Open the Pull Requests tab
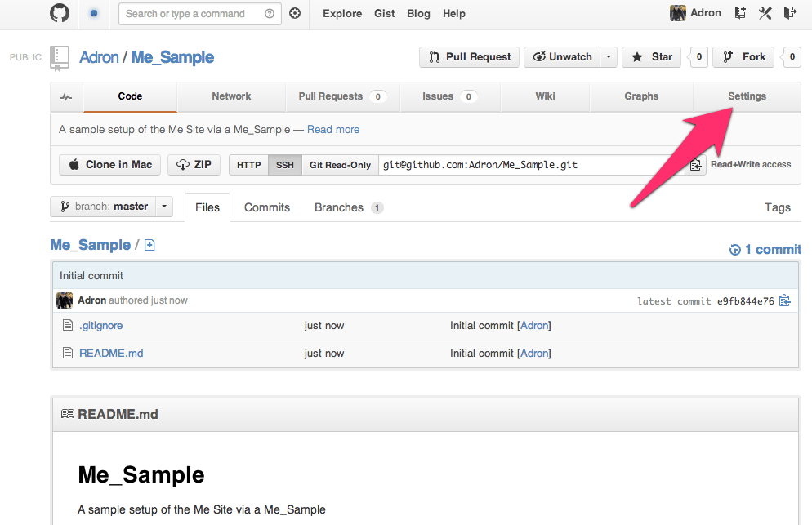Screen dimensions: 812x525 point(342,96)
